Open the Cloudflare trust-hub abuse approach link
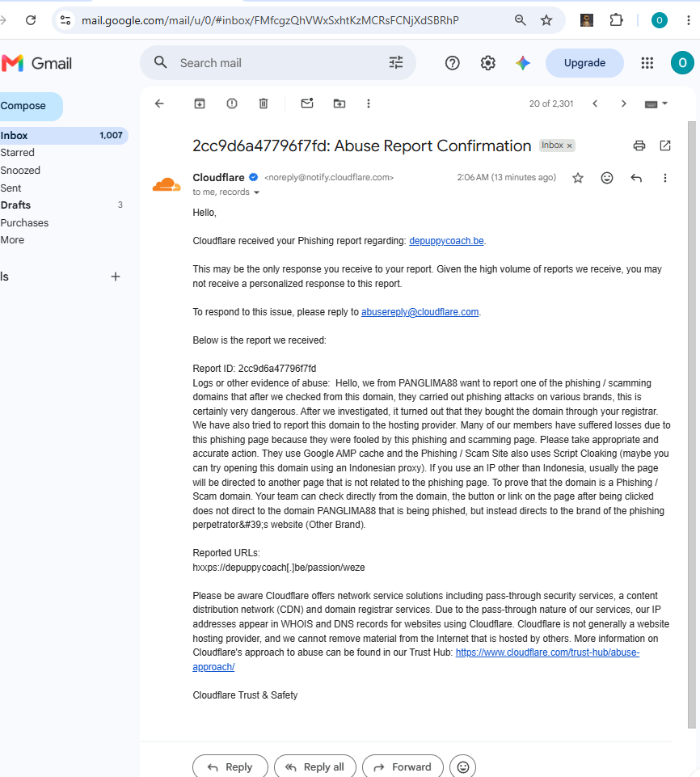 pyautogui.click(x=547, y=652)
